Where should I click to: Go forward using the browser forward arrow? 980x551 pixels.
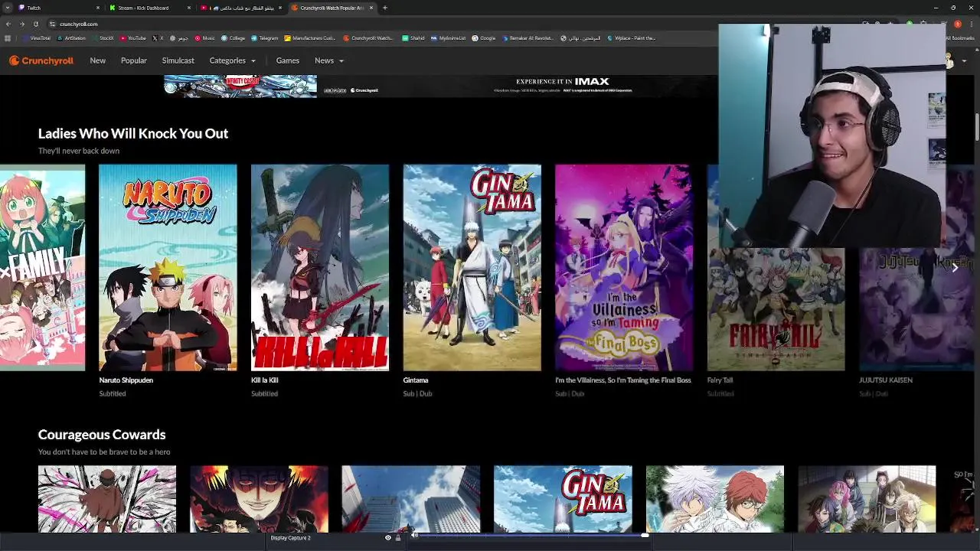[x=22, y=24]
